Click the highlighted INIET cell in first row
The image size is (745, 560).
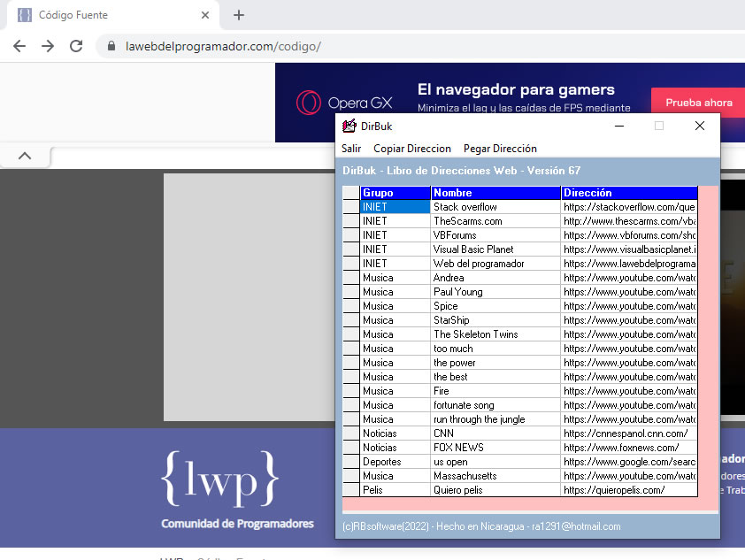[x=396, y=207]
